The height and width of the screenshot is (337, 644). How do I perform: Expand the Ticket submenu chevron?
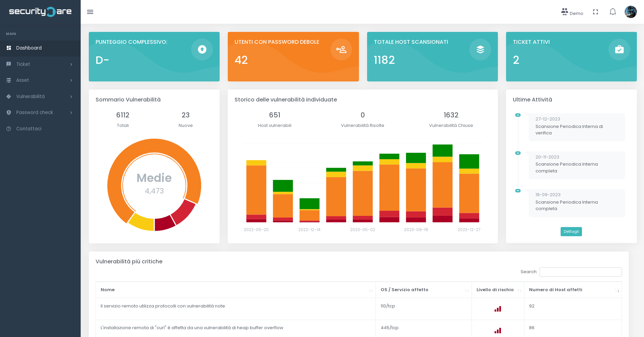point(71,64)
